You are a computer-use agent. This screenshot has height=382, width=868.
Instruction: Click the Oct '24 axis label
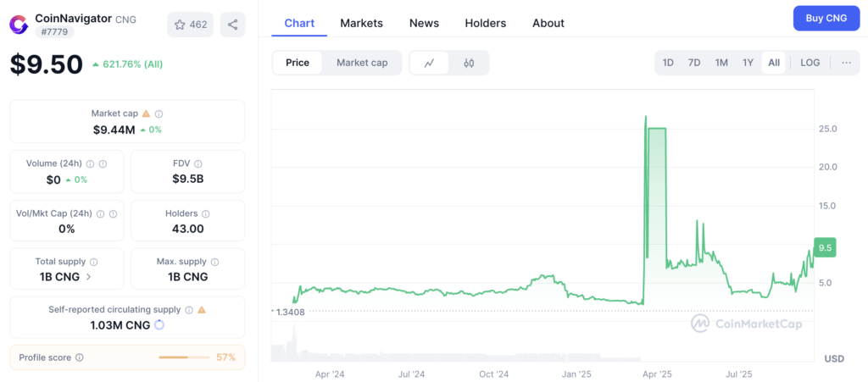494,374
